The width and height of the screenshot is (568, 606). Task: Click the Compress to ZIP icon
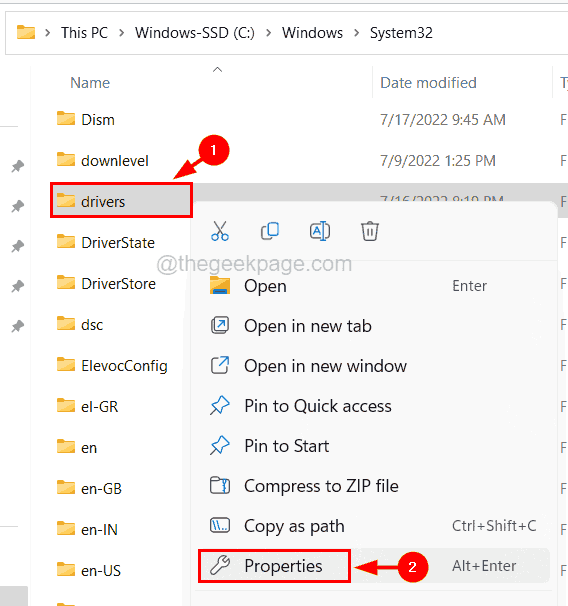(x=220, y=485)
